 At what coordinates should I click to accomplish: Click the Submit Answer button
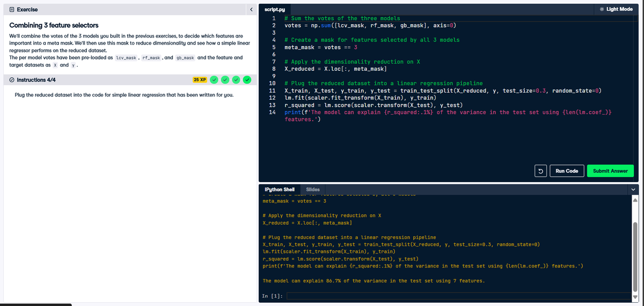pos(610,171)
